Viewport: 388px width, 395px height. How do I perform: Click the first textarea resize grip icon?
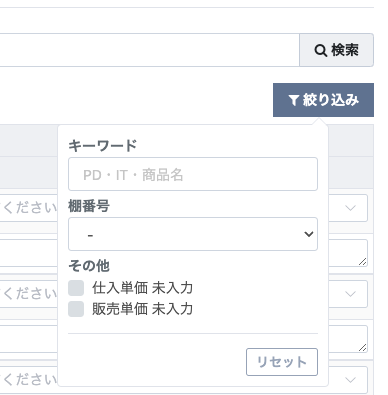(363, 262)
